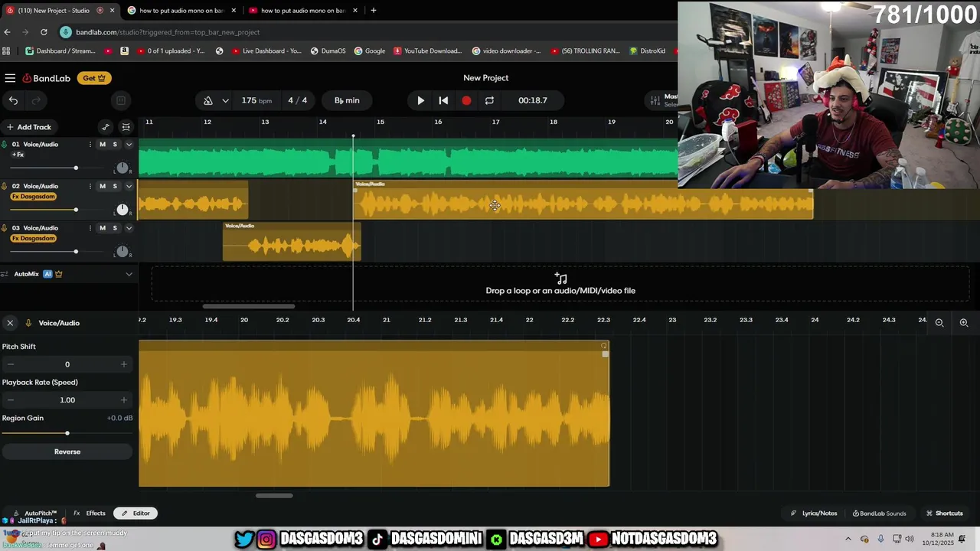Open track 01 three-dot menu
The image size is (980, 551).
click(90, 145)
